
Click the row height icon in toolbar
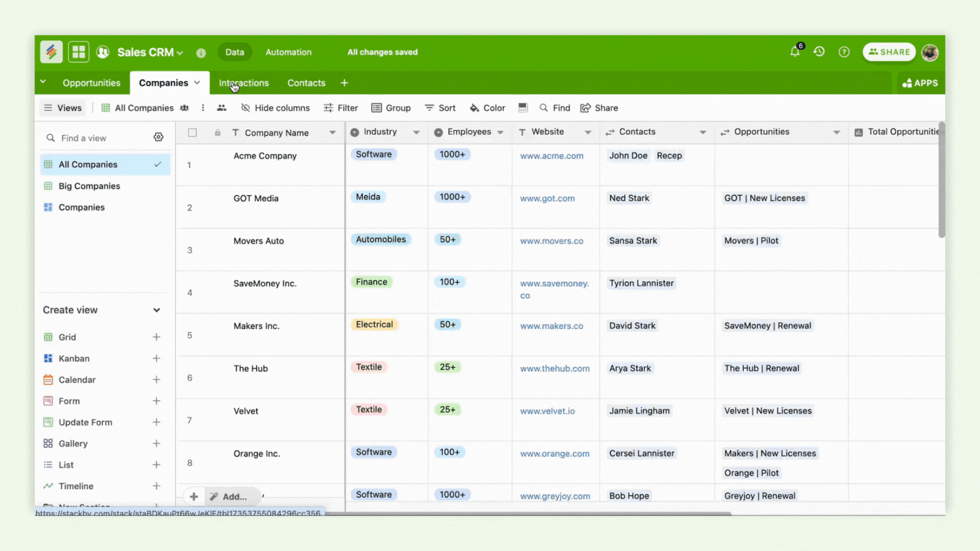click(x=523, y=107)
